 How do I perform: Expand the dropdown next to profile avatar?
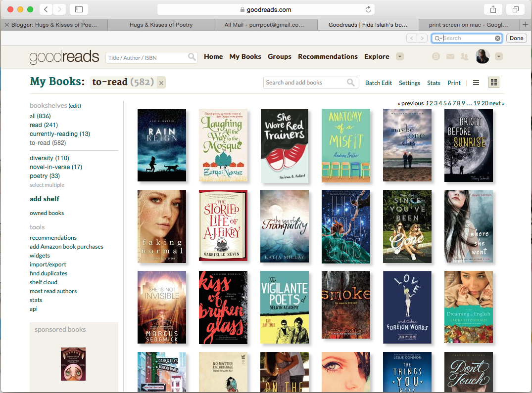(x=499, y=56)
